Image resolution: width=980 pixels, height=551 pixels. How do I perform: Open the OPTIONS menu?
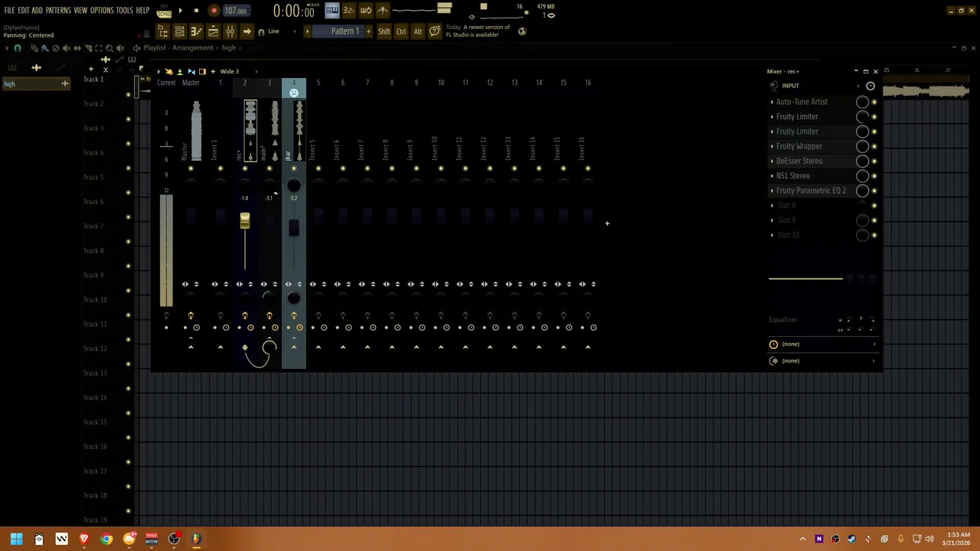[x=102, y=10]
